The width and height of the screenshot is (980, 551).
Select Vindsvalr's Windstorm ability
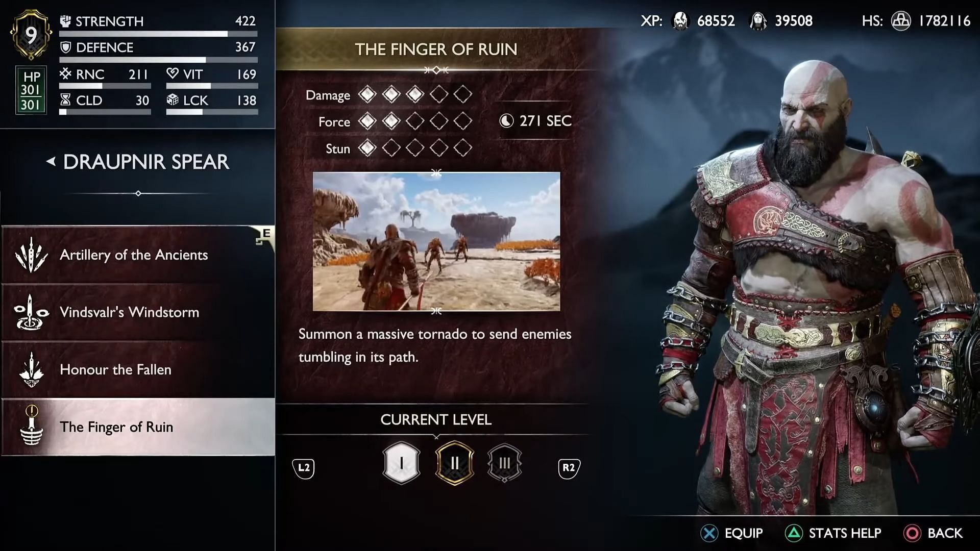tap(138, 312)
